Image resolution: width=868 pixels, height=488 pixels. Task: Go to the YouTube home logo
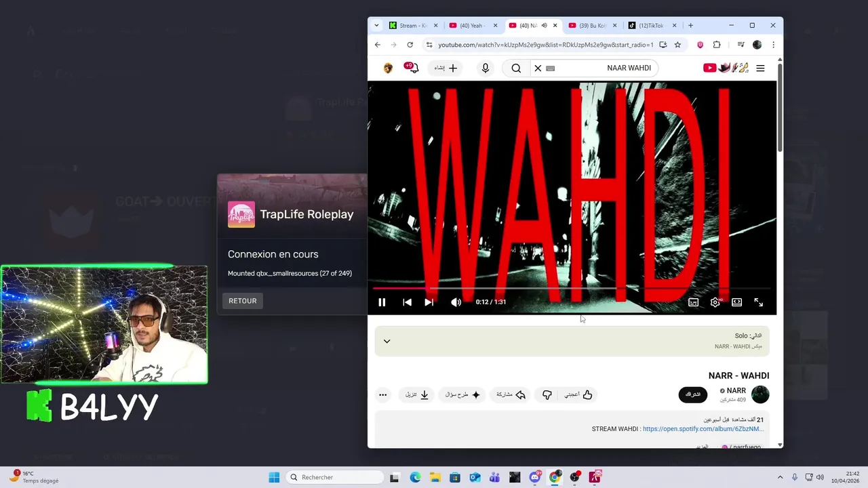726,68
